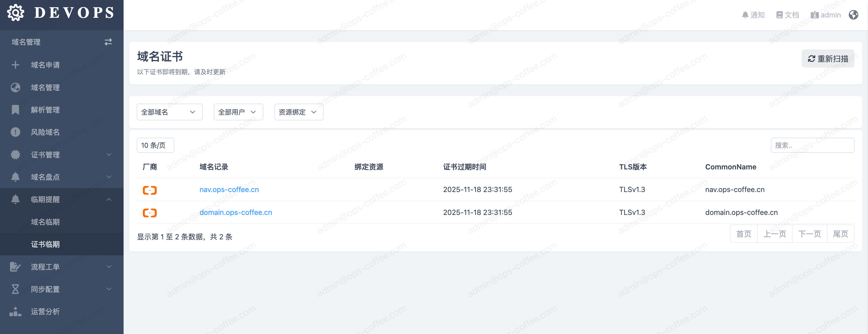Screen dimensions: 868x334
Task: Open the 全部域名 dropdown filter
Action: 169,112
